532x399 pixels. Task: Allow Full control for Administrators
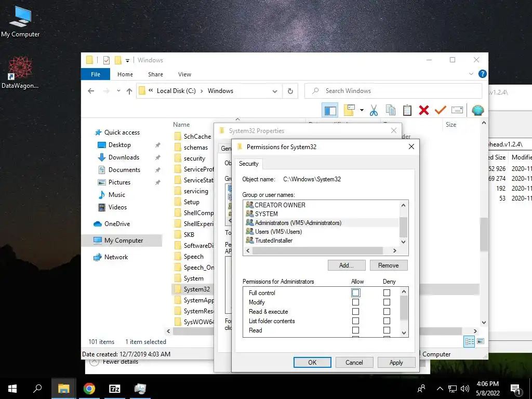[355, 292]
